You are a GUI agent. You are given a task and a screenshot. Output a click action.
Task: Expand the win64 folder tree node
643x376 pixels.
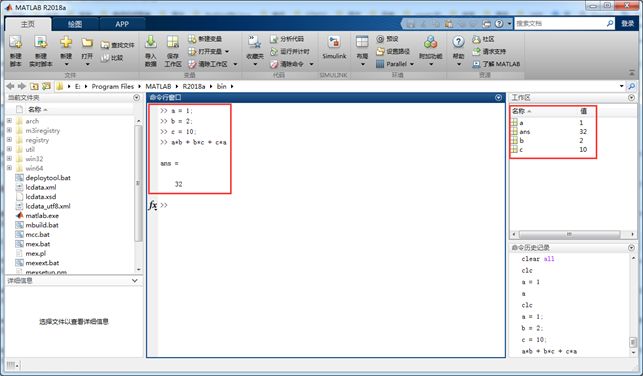(x=9, y=168)
